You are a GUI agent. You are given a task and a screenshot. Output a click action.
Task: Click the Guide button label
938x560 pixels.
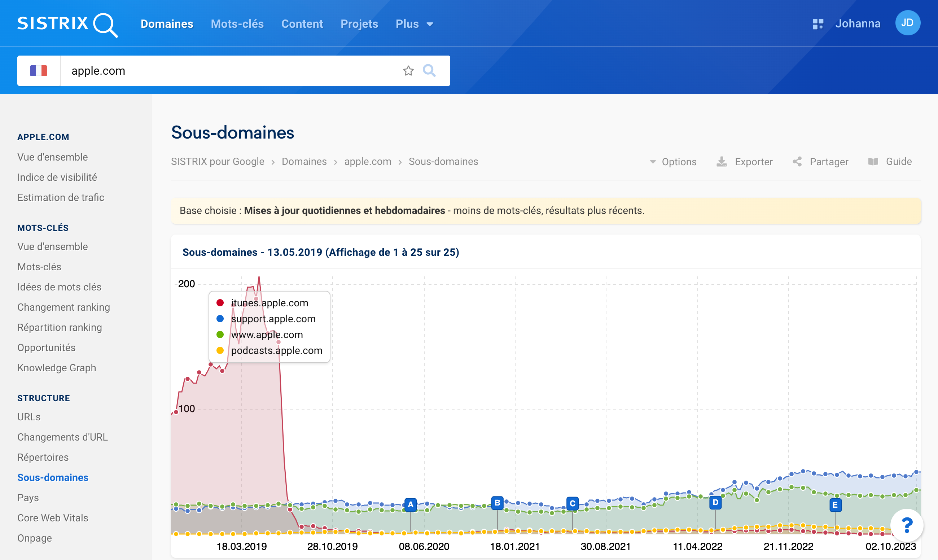[x=899, y=162]
